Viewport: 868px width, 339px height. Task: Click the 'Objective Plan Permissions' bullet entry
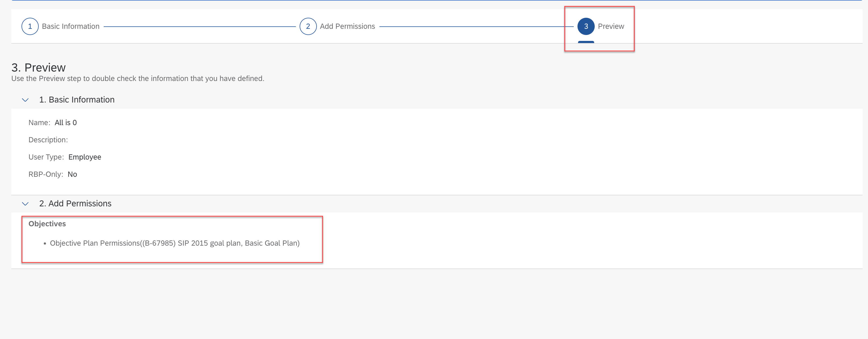(175, 243)
